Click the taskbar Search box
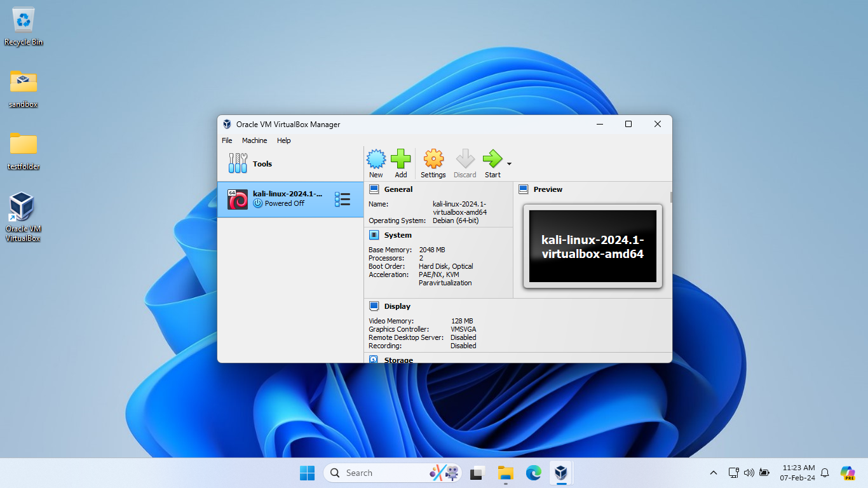868x488 pixels. (393, 473)
